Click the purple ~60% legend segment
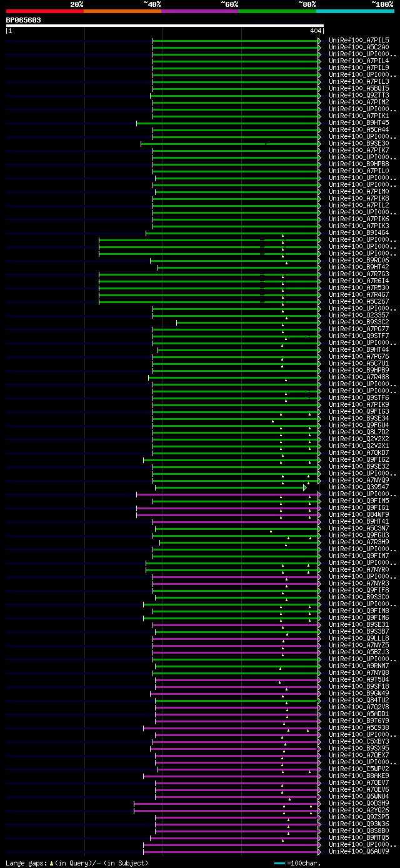 tap(200, 11)
